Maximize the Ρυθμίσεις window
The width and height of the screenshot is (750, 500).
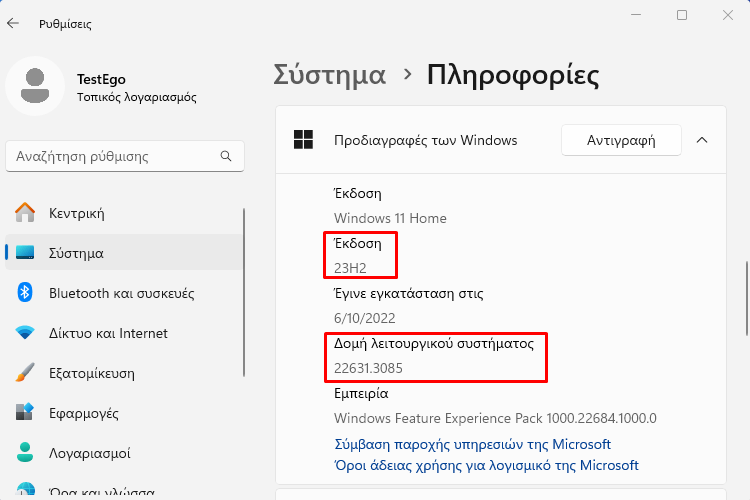[682, 15]
